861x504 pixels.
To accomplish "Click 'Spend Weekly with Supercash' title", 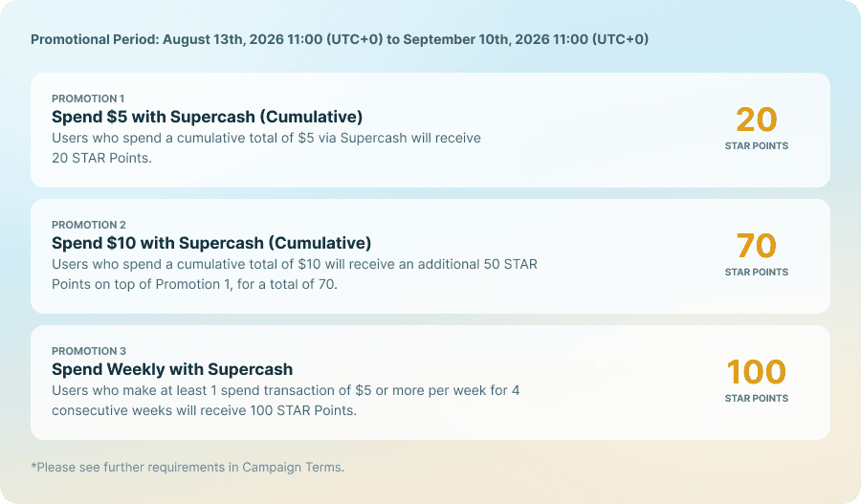I will pyautogui.click(x=172, y=369).
